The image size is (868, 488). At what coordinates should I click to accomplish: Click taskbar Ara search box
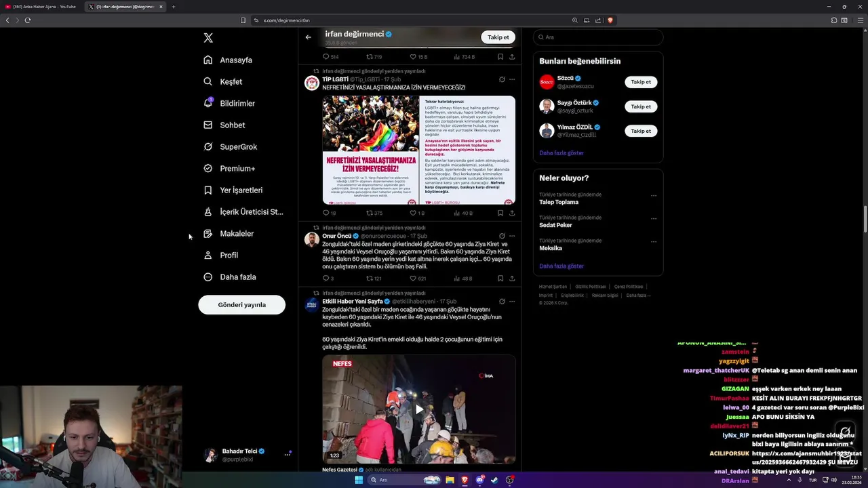coord(405,480)
